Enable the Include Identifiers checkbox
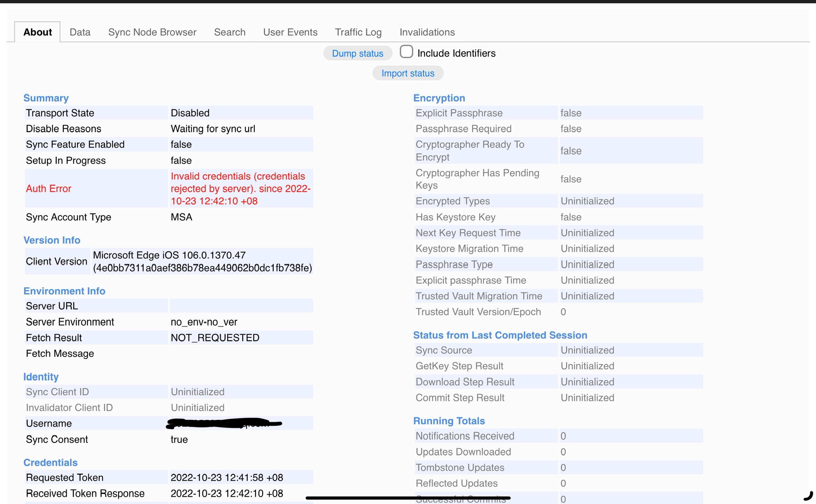 click(406, 52)
